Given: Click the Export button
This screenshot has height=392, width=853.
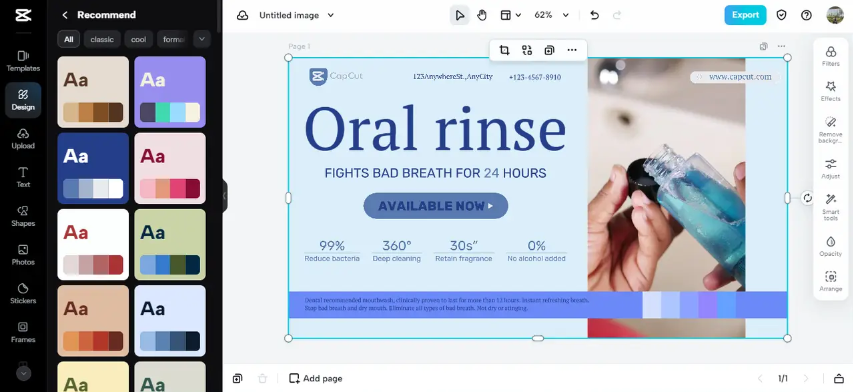Looking at the screenshot, I should point(745,15).
